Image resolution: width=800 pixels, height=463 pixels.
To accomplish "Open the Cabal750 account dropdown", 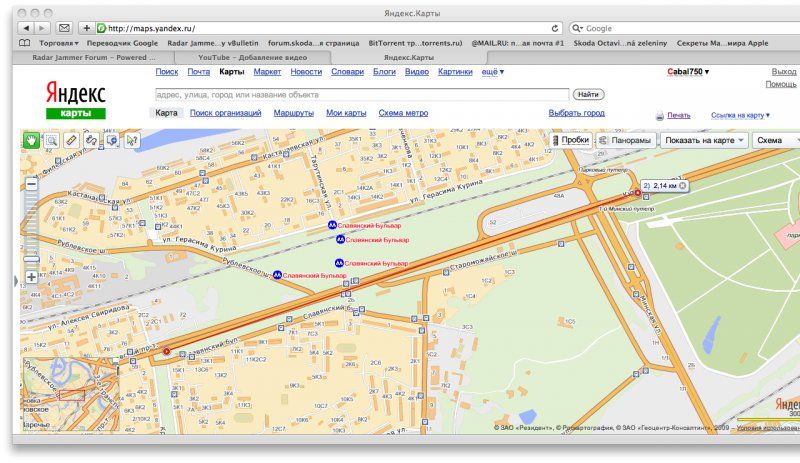I will coord(688,72).
